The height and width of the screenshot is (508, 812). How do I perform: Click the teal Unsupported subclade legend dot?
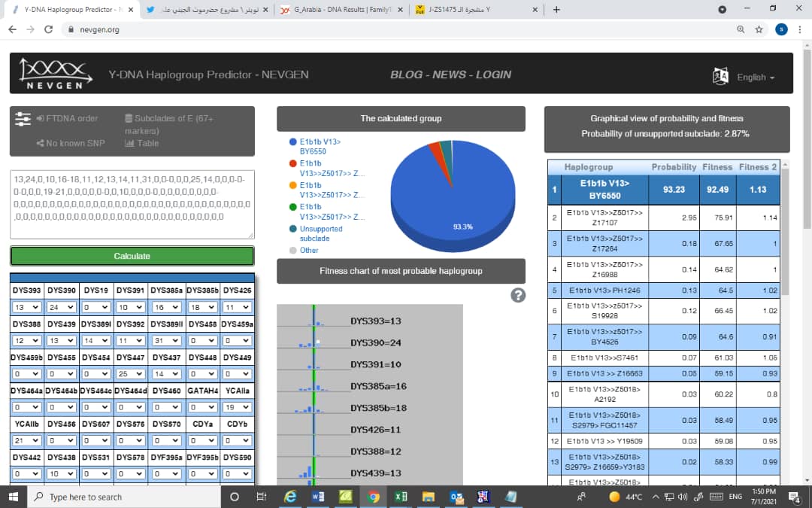tap(293, 229)
